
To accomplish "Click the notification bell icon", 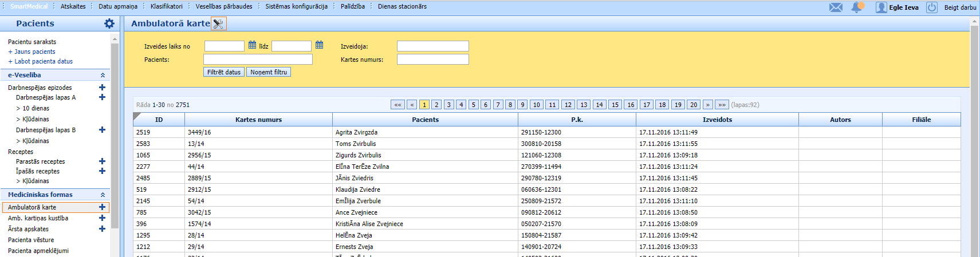I will point(857,7).
